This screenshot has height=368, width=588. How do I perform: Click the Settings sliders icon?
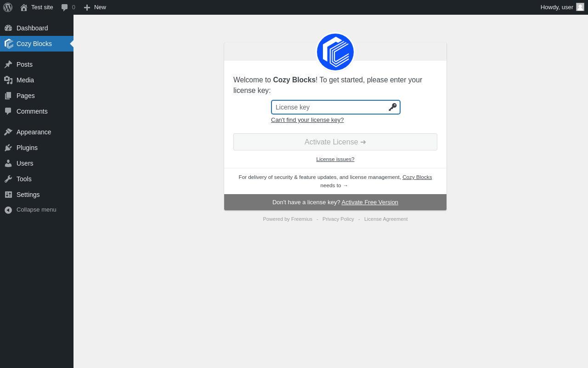click(8, 195)
